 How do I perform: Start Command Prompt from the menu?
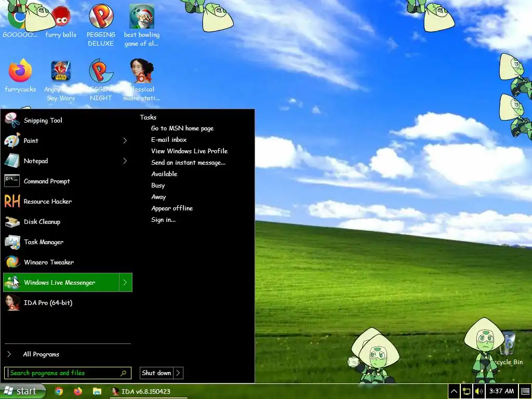(x=67, y=181)
